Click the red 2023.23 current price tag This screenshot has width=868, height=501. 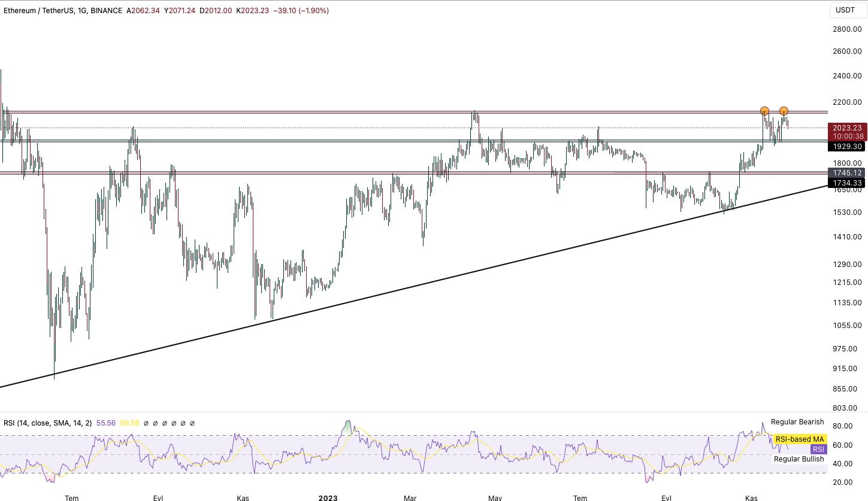point(847,128)
